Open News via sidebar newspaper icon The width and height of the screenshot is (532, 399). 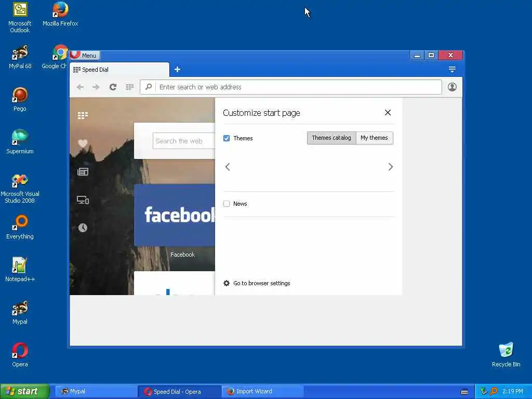[83, 171]
